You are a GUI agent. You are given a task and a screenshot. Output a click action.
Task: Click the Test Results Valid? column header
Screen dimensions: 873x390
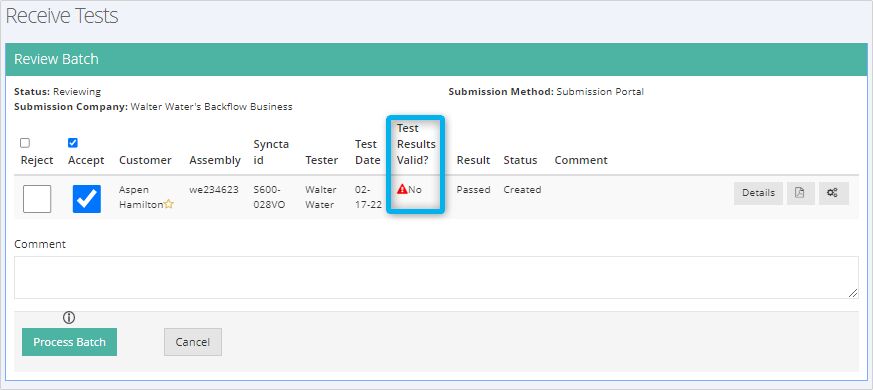click(x=416, y=144)
